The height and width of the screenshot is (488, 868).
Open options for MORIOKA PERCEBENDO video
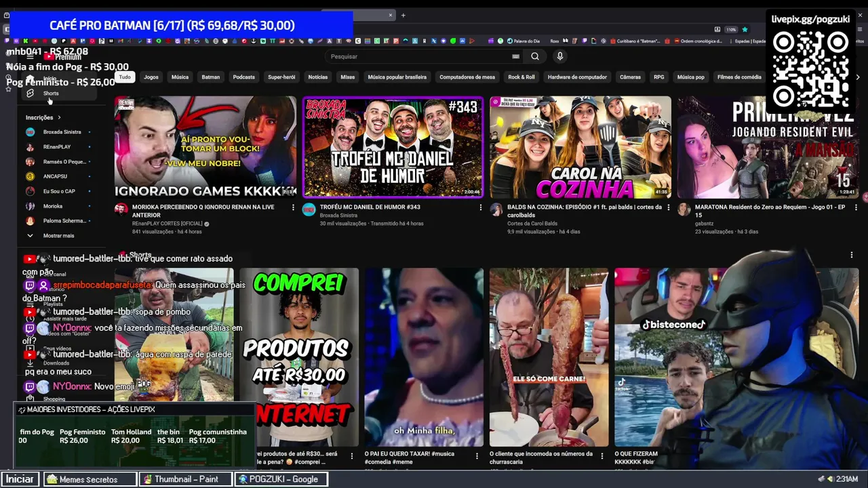coord(293,207)
